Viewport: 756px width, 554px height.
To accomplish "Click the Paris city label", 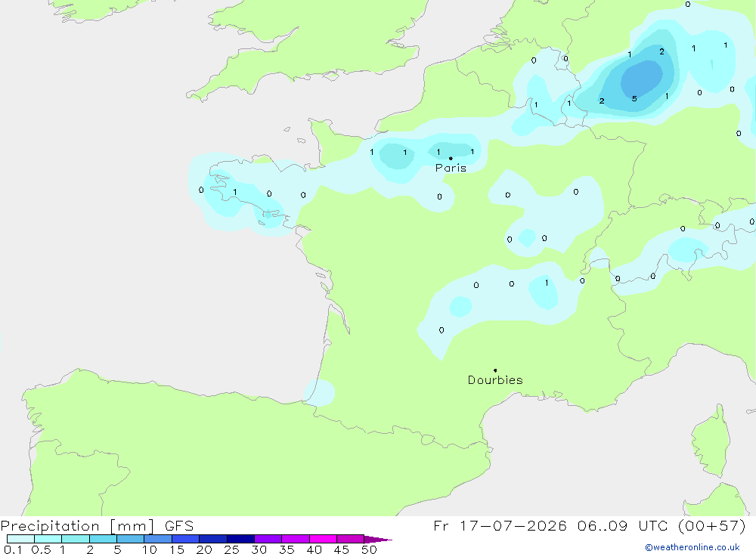I will click(451, 168).
